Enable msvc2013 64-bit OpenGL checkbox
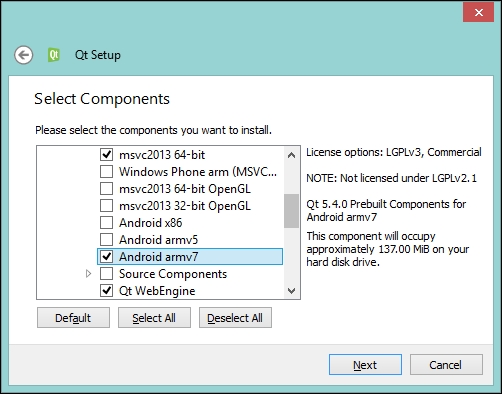This screenshot has width=502, height=394. click(106, 189)
